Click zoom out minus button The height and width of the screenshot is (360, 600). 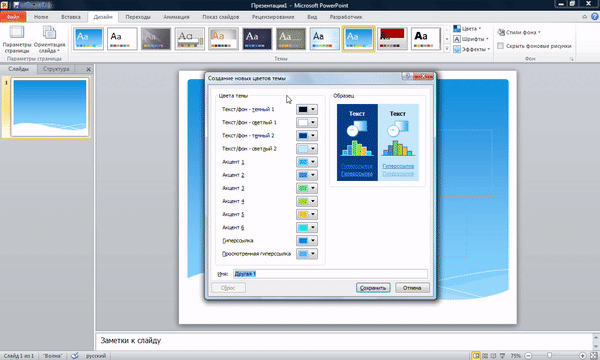(x=528, y=356)
